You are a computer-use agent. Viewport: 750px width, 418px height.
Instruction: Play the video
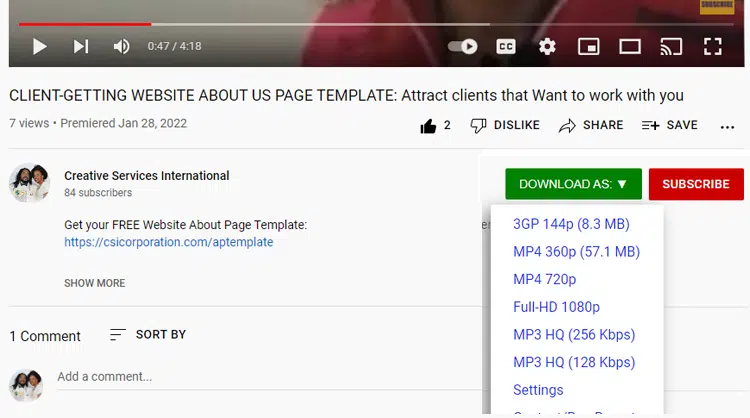click(40, 46)
